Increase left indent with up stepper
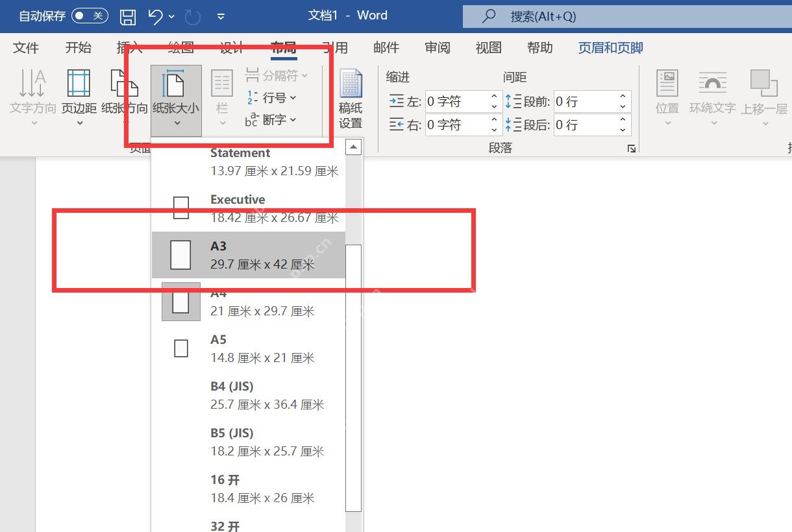This screenshot has width=792, height=532. (x=494, y=97)
